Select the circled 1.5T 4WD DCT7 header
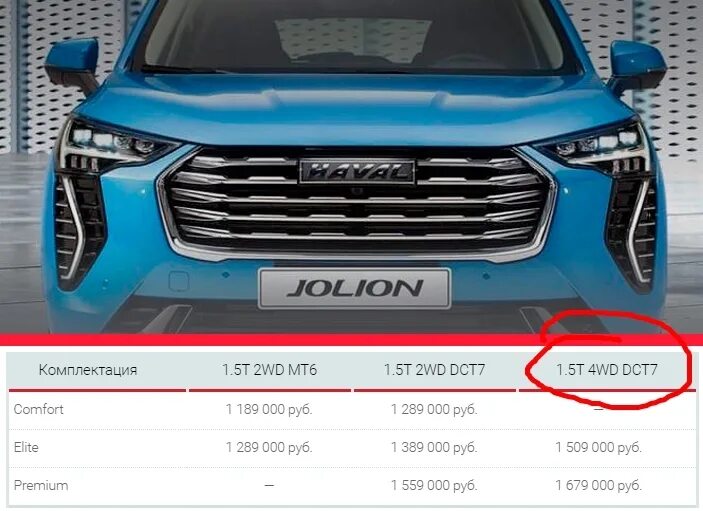The height and width of the screenshot is (511, 703). point(607,370)
